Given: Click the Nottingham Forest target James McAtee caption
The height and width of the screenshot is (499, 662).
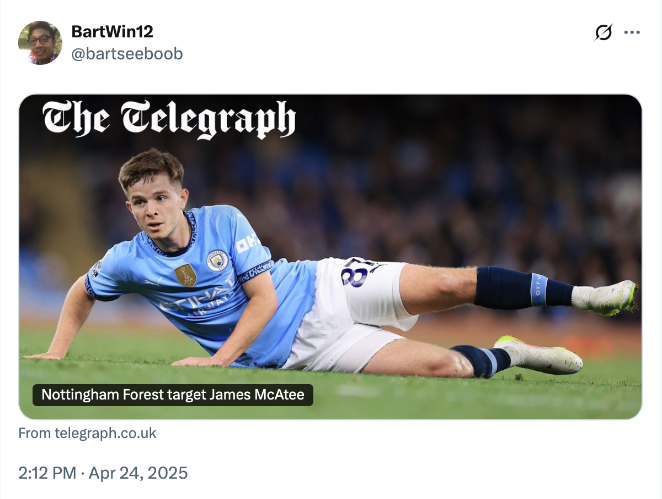Looking at the screenshot, I should coord(173,395).
